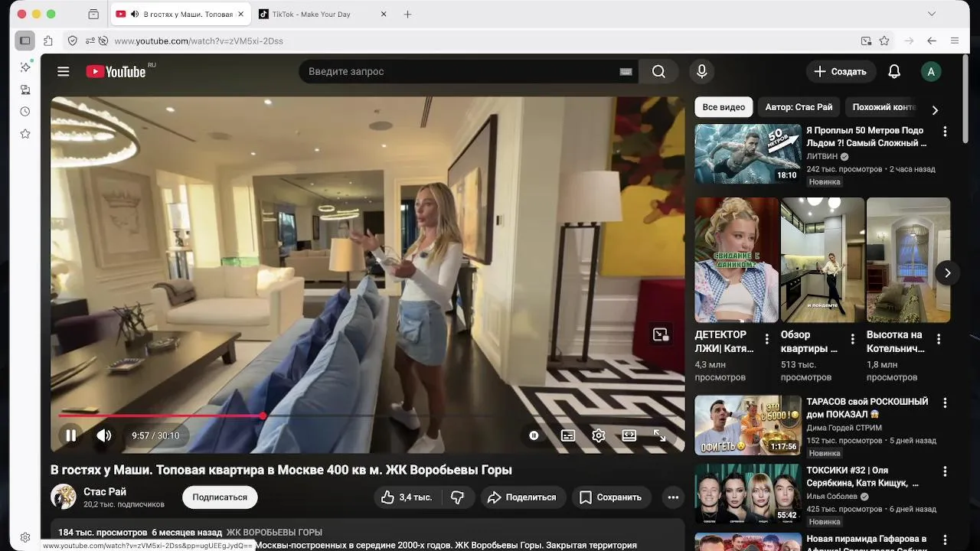Viewport: 980px width, 551px height.
Task: Open options for Обзор квартиры short
Action: click(x=852, y=339)
